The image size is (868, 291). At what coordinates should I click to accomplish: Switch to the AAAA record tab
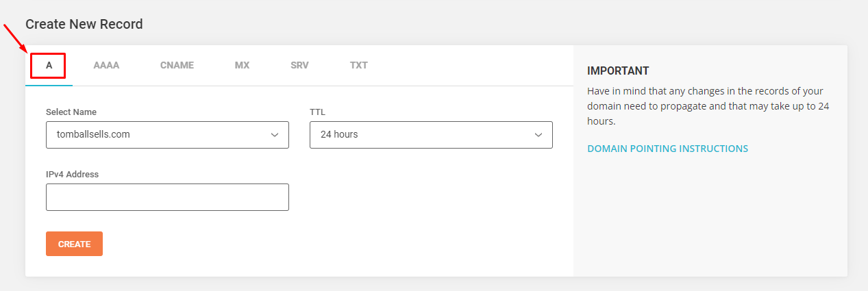(x=106, y=66)
